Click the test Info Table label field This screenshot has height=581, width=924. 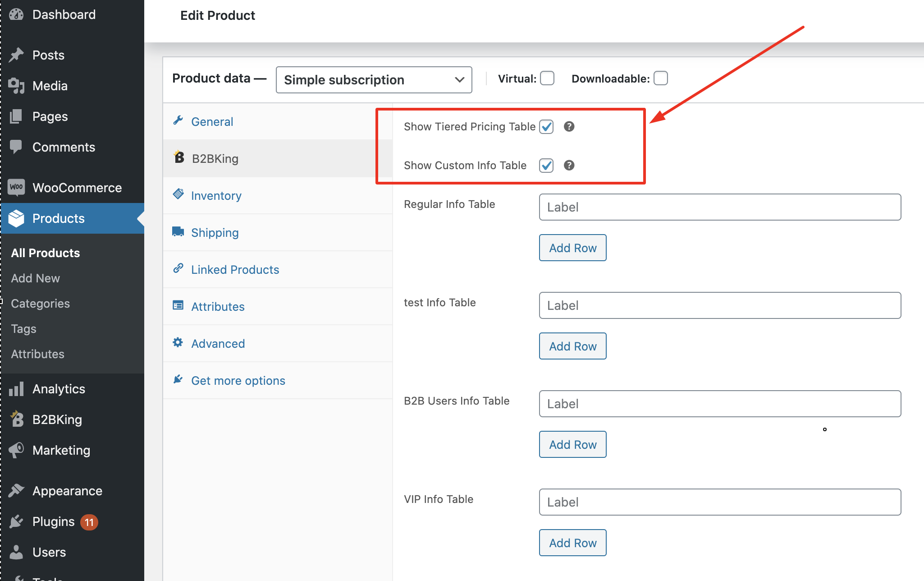coord(720,305)
